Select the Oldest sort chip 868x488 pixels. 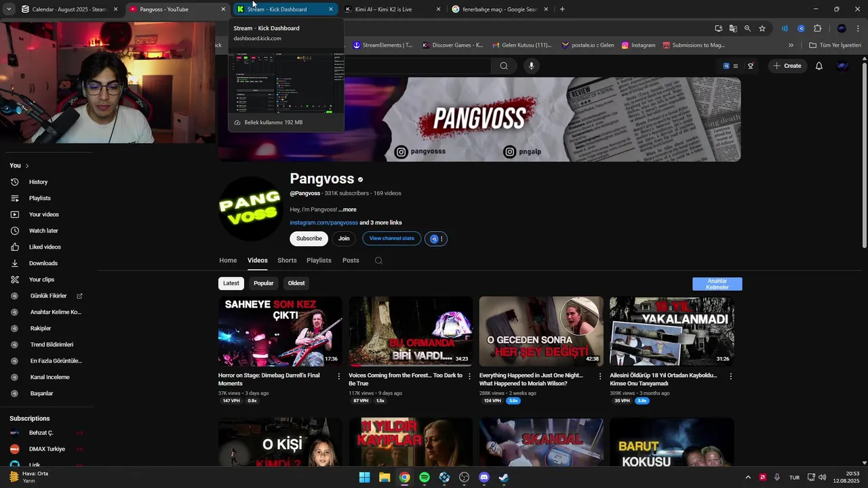(296, 283)
